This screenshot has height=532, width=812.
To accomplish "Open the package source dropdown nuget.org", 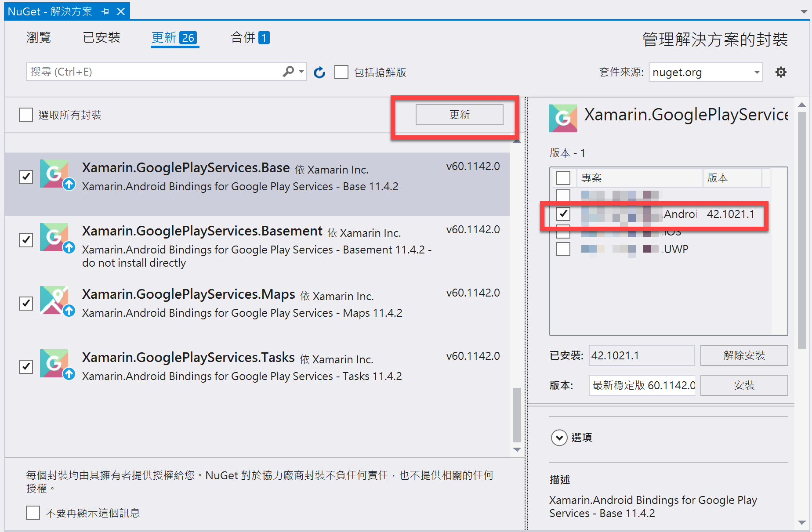I will click(706, 72).
